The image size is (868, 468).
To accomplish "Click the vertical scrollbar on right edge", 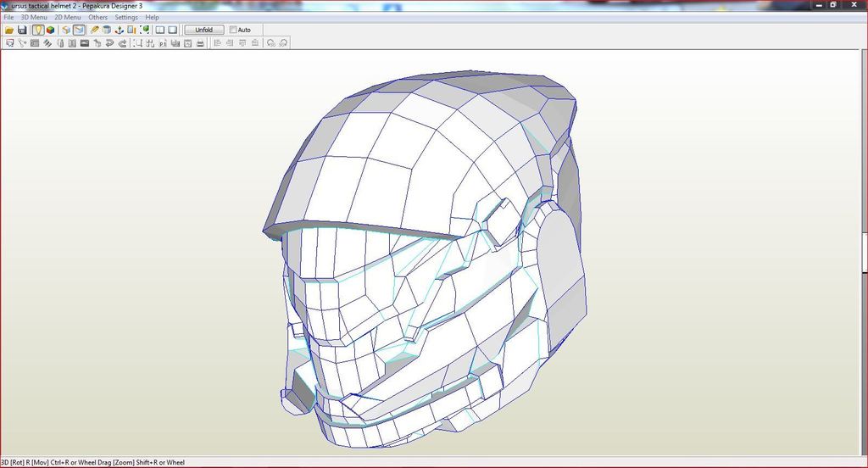I will pyautogui.click(x=864, y=252).
